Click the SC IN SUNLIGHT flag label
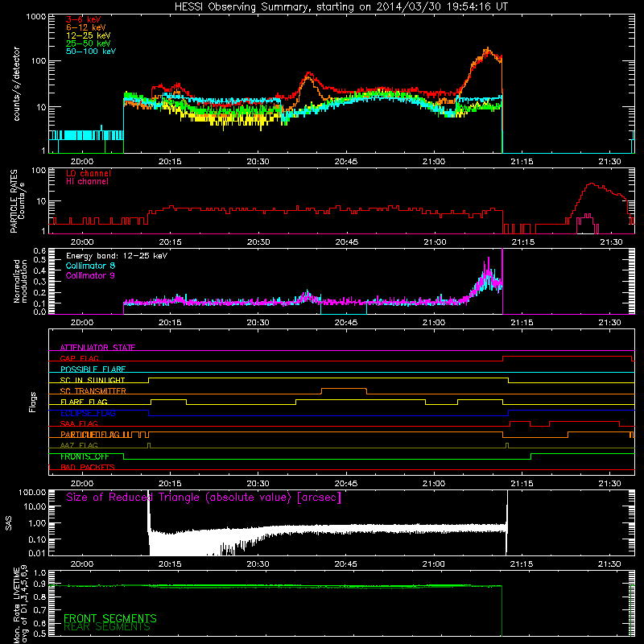The width and height of the screenshot is (644, 644). point(93,380)
